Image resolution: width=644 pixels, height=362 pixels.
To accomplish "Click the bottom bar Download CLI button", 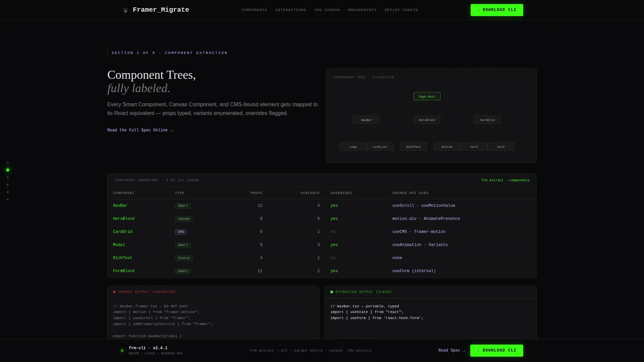I will coord(496,351).
